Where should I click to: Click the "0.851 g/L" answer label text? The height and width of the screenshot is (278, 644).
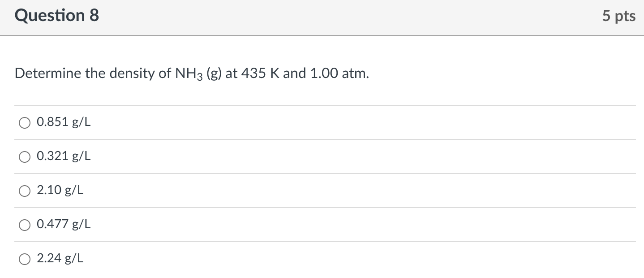click(x=64, y=122)
